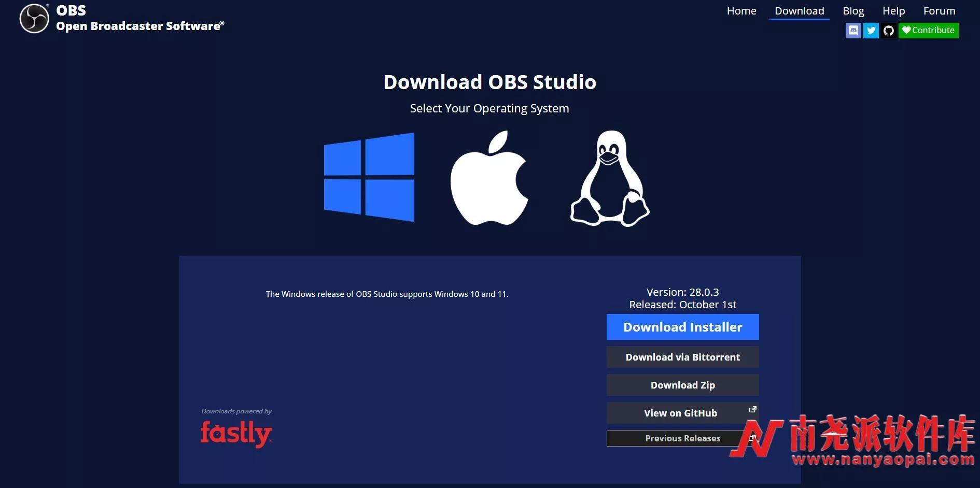
Task: Click the Download Installer button
Action: 682,327
